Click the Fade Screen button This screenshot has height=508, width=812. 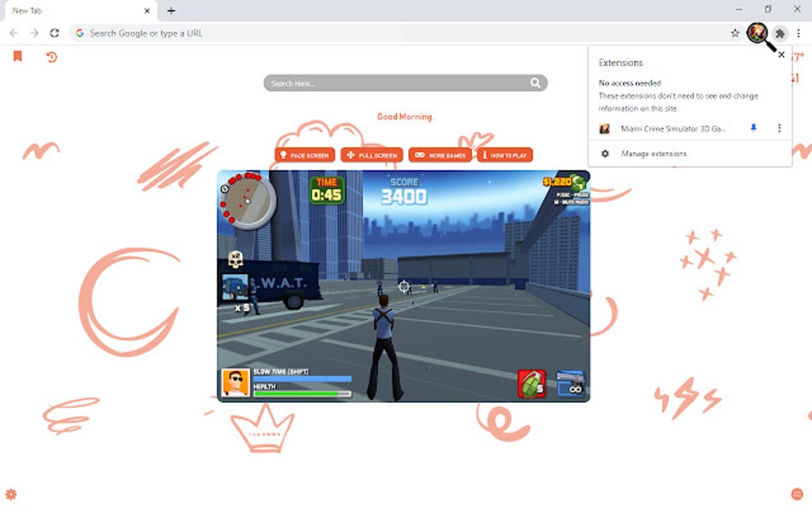point(304,154)
